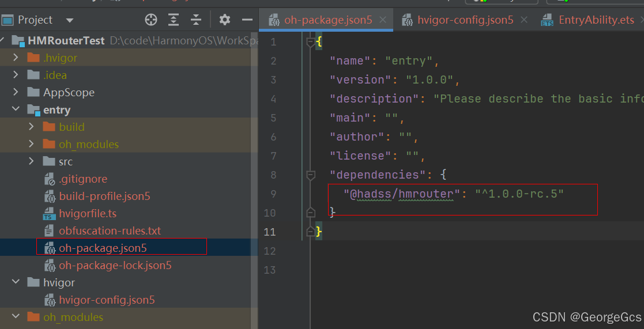Close the oh-package.json5 tab

tap(383, 20)
